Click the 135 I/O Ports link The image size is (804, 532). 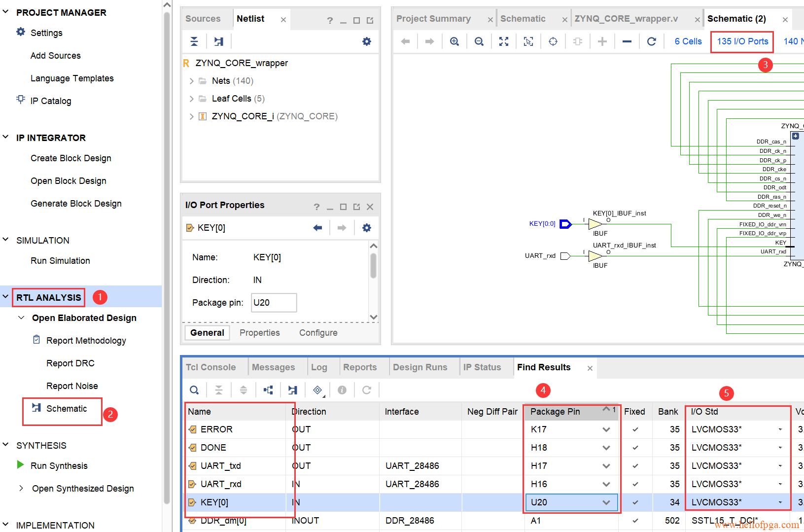[742, 41]
